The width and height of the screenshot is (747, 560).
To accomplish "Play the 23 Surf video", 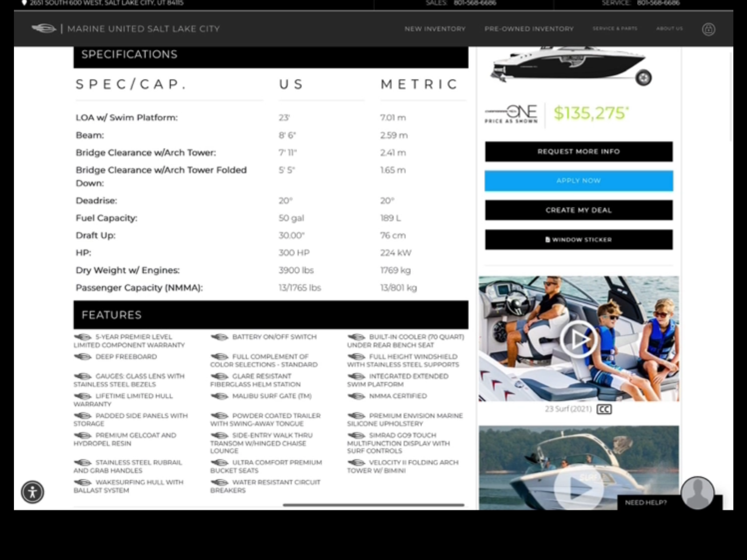I will tap(578, 339).
